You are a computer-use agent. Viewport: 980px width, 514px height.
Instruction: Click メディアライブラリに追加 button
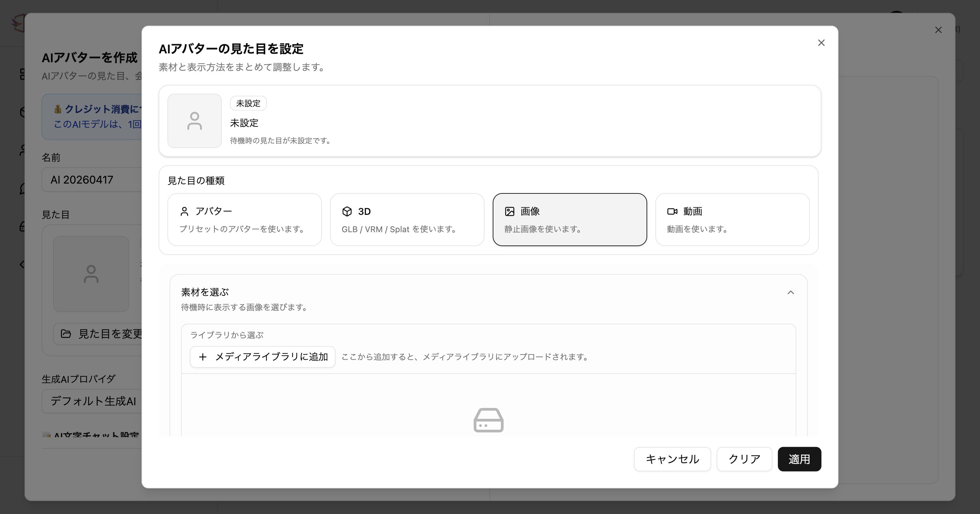(x=262, y=357)
